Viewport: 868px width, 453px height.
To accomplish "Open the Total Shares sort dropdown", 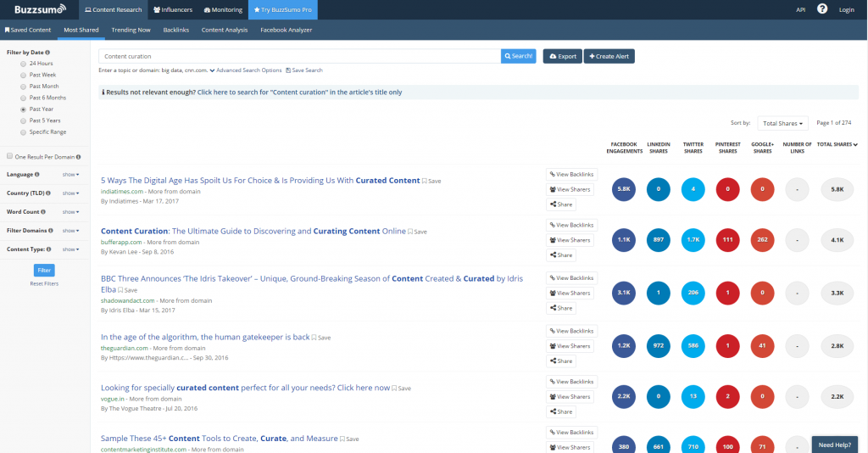I will (x=782, y=124).
